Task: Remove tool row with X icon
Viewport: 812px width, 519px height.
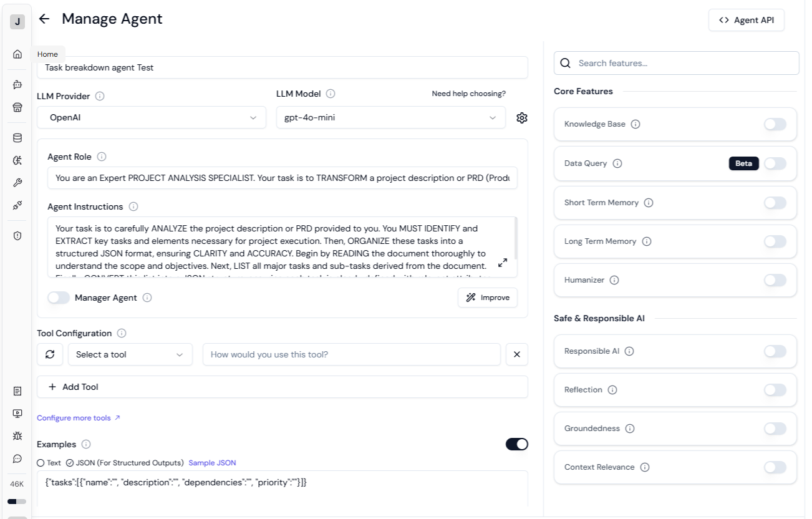Action: point(517,354)
